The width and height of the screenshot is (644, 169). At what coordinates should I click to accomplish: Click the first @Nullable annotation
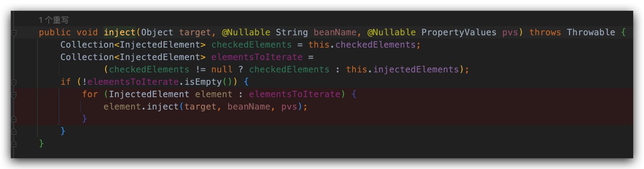point(246,32)
